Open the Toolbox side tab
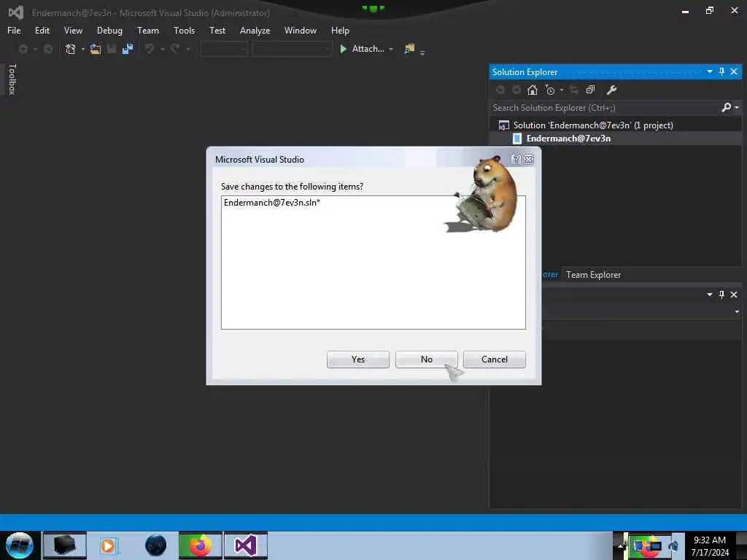747x560 pixels. (x=12, y=79)
